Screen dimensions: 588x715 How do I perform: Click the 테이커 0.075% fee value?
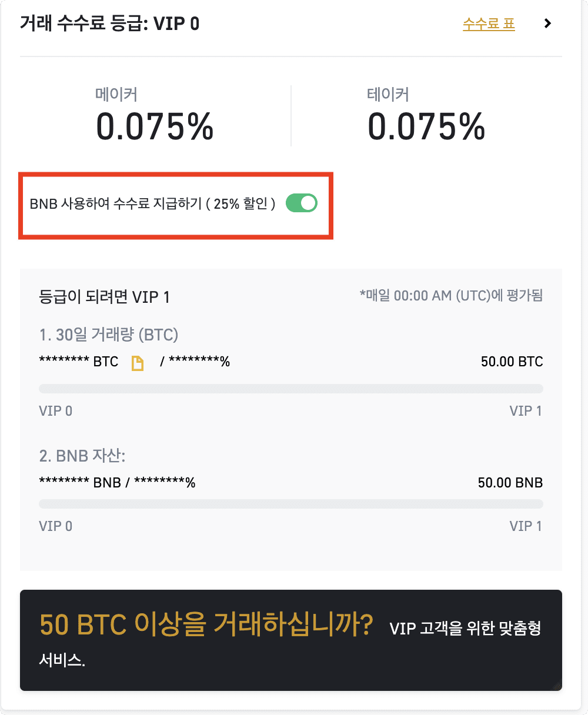click(426, 126)
